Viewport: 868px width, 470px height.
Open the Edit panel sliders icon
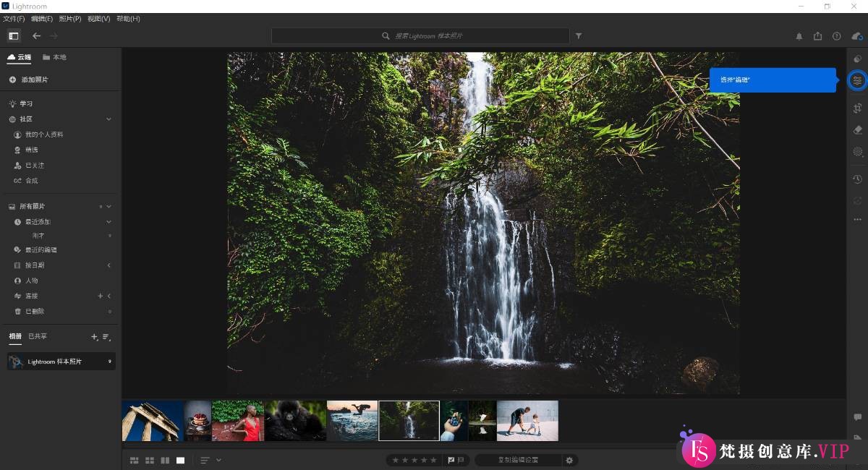(x=857, y=80)
